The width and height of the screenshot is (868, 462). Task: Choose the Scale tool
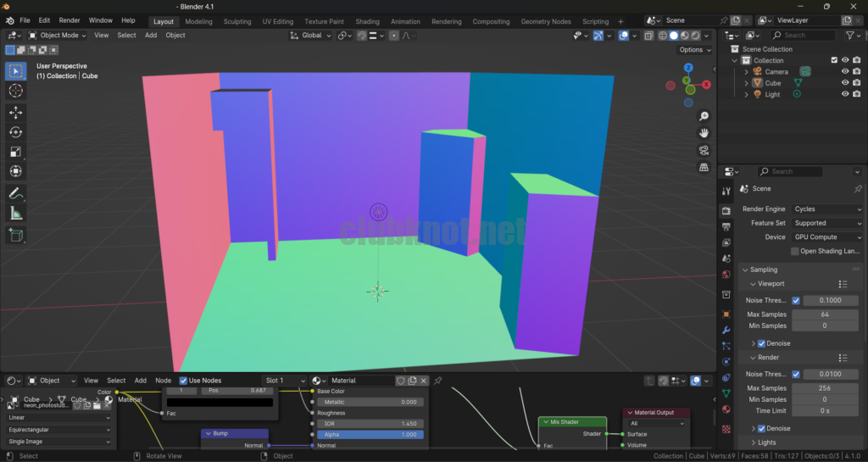15,152
